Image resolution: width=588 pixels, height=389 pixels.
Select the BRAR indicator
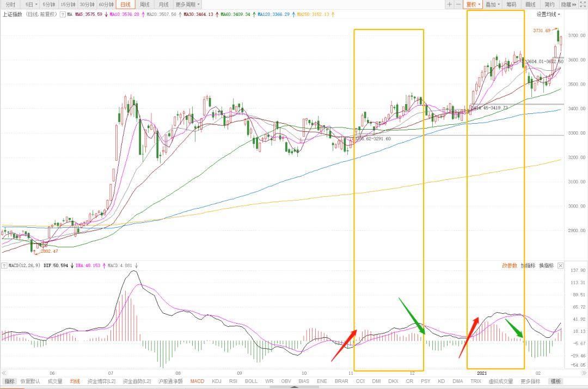click(x=341, y=381)
